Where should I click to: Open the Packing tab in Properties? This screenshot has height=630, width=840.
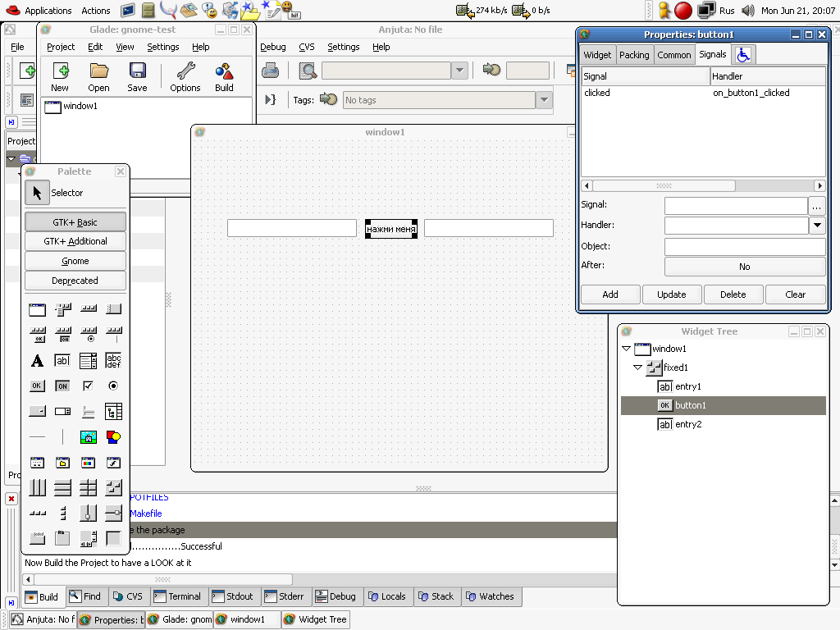point(634,55)
